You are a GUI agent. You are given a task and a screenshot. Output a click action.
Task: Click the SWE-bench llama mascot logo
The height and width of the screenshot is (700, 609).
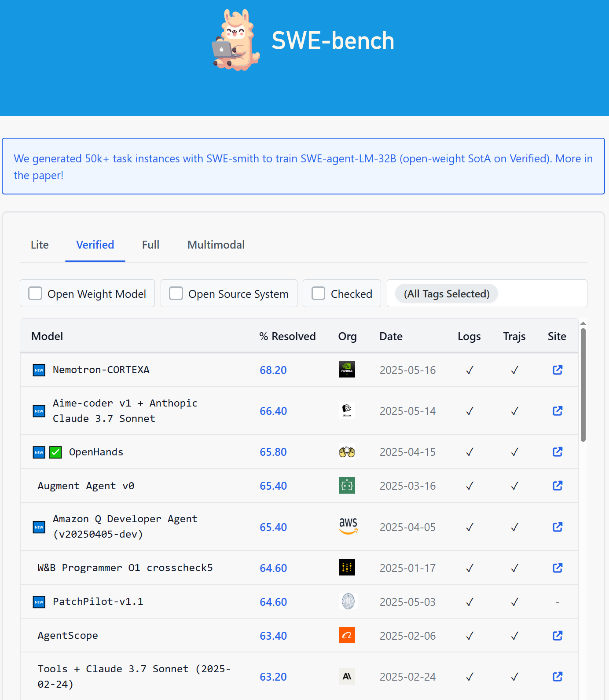[236, 40]
